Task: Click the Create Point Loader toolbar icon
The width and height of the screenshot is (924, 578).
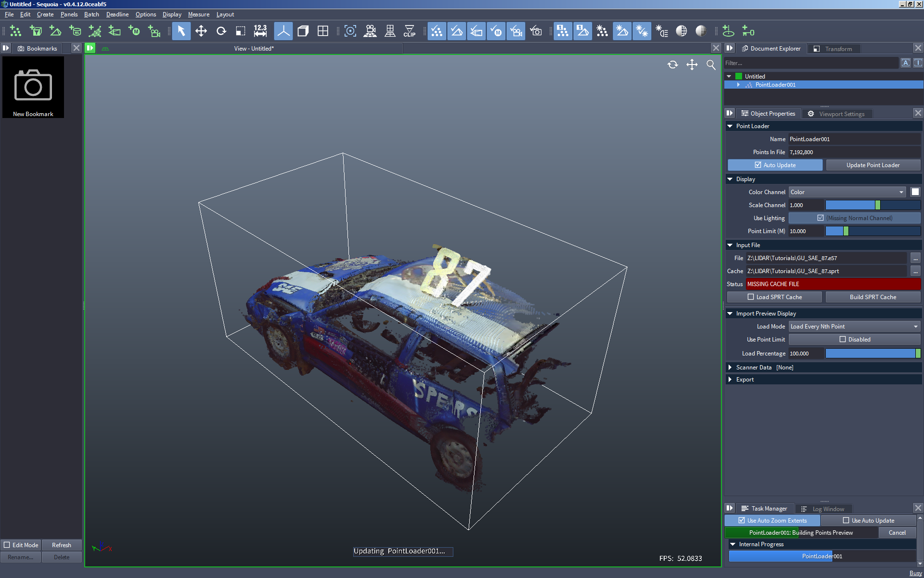Action: pos(15,31)
